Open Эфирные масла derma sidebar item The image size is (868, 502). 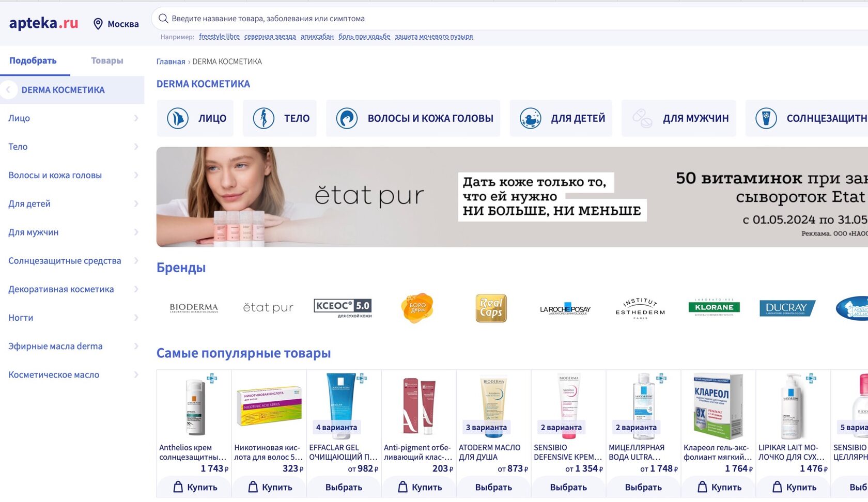tap(55, 346)
